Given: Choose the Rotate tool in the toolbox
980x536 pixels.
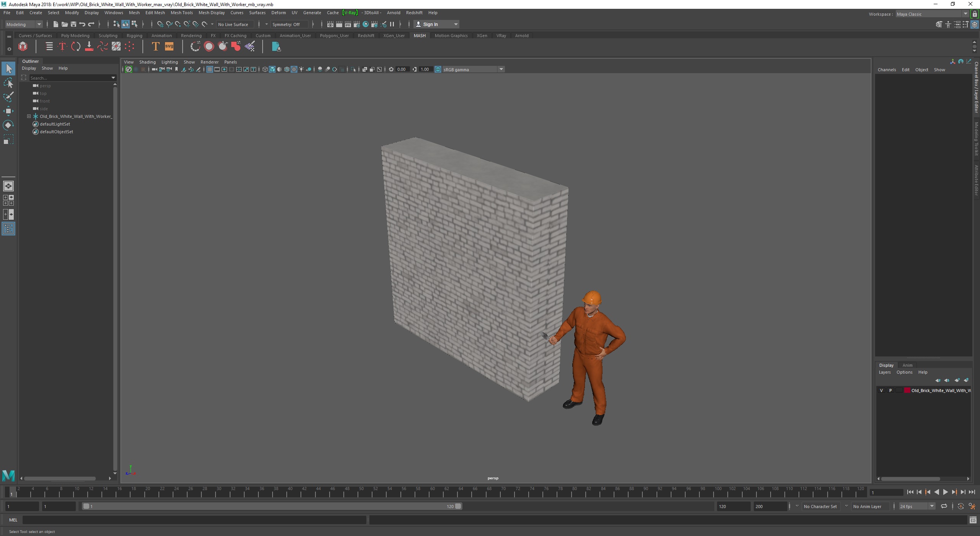Looking at the screenshot, I should (8, 125).
